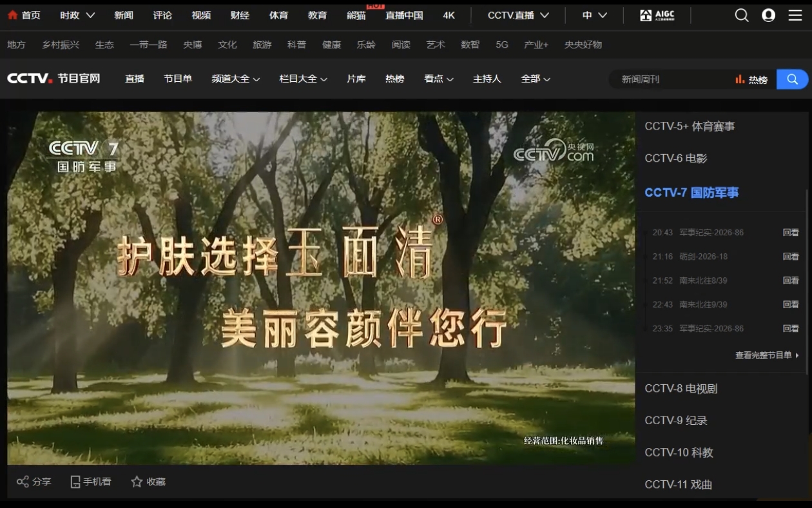
Task: Open the 一带一路 link
Action: click(148, 44)
